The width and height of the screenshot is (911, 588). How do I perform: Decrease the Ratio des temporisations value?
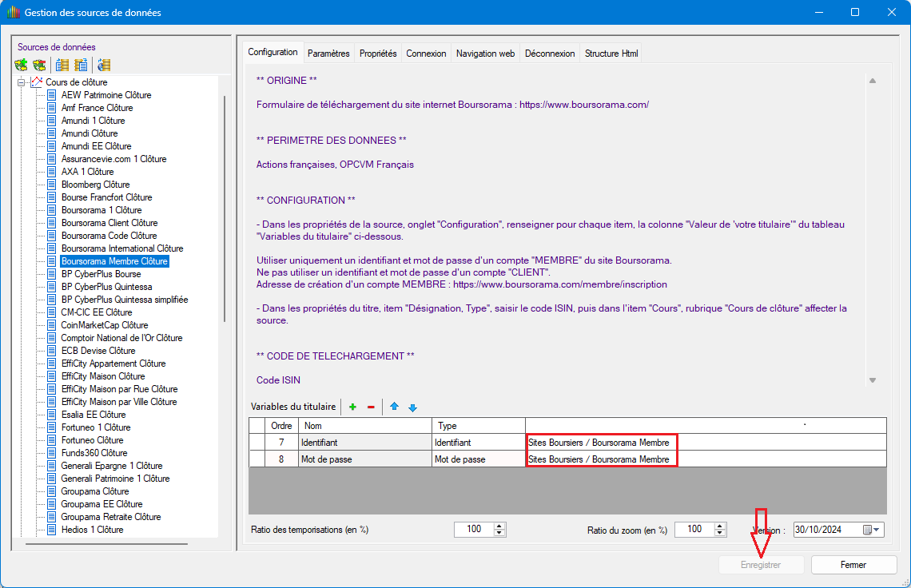[x=500, y=533]
